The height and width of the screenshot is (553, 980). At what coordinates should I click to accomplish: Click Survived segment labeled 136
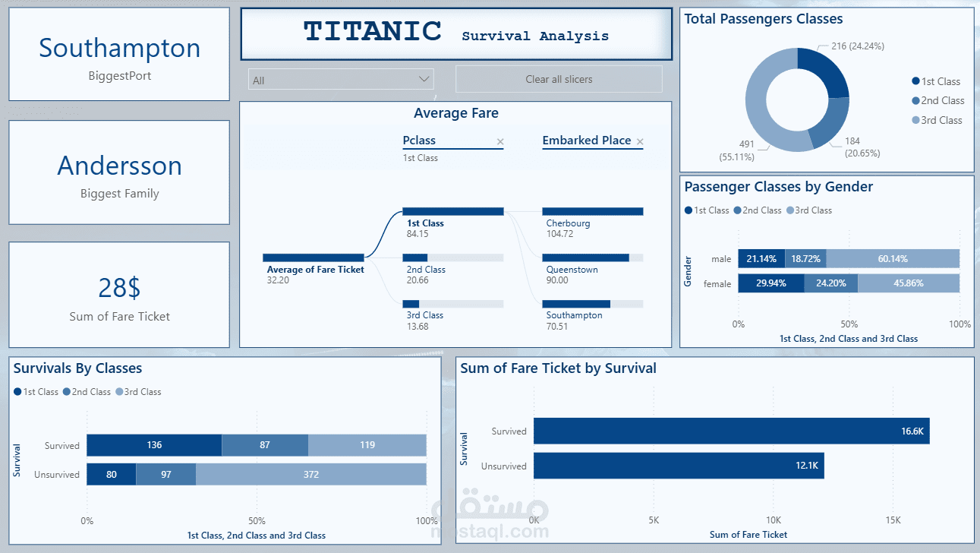(x=154, y=445)
